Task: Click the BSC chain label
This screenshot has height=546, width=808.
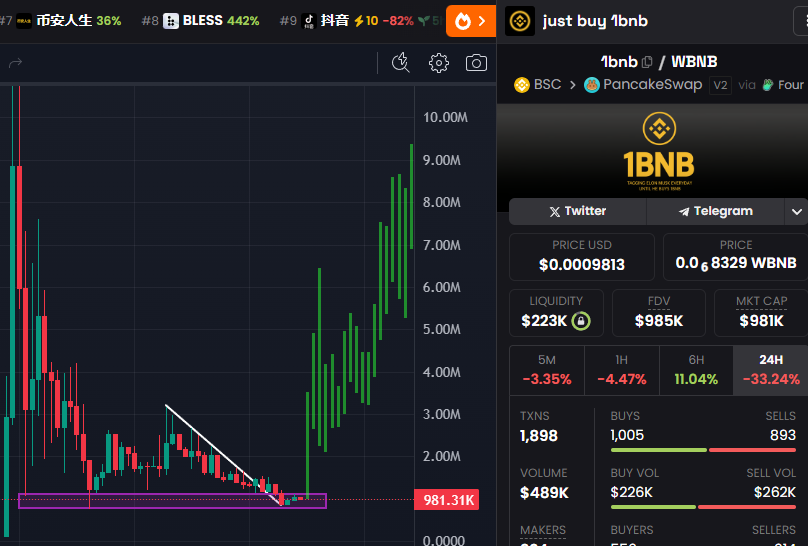Action: 547,84
